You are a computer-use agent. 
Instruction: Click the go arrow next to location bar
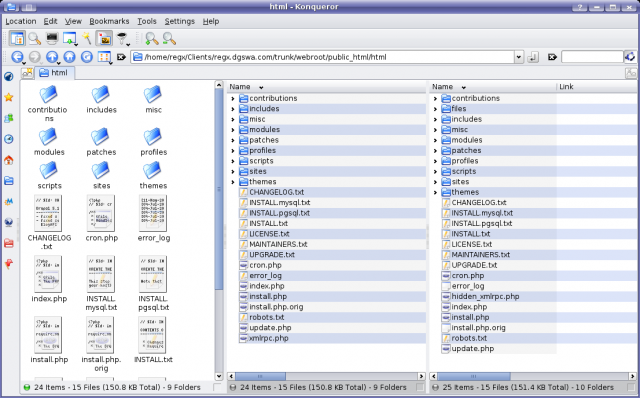coord(533,57)
